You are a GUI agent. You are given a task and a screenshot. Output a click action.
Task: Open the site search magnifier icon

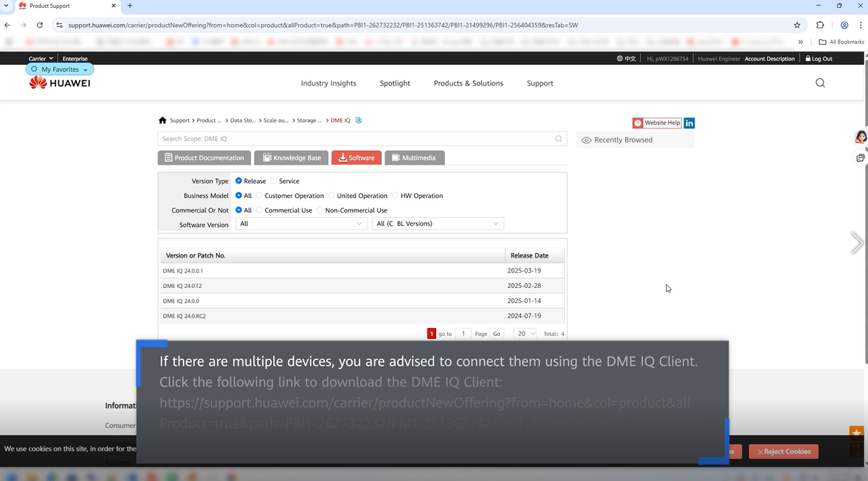click(820, 83)
